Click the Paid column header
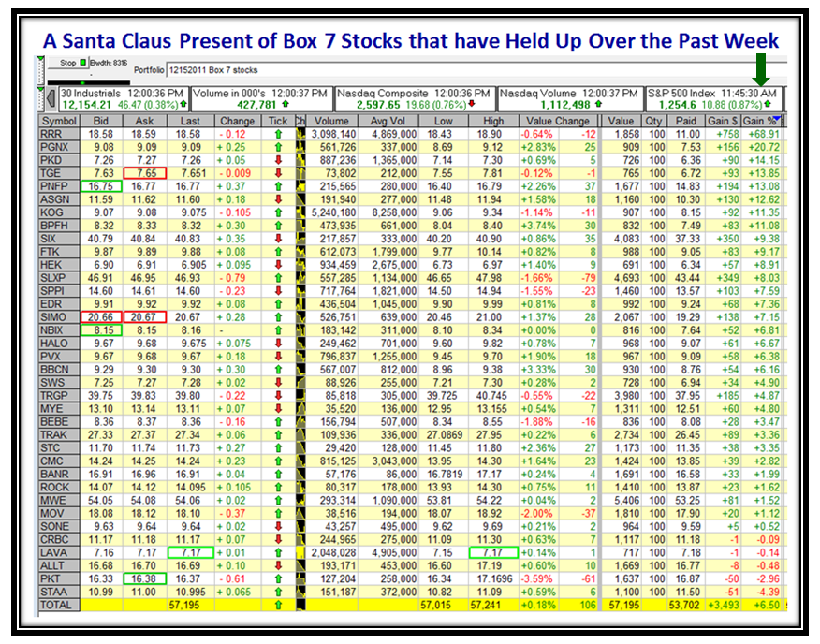820x644 pixels. pos(685,121)
